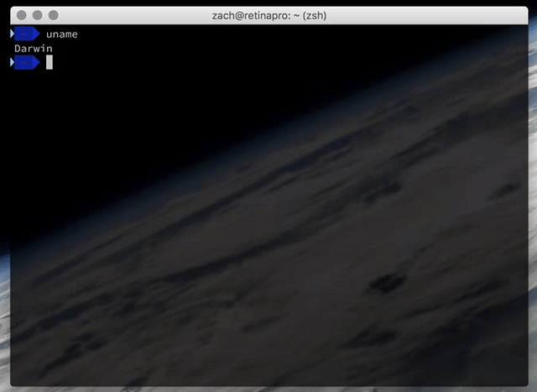
Task: Click the blue prompt arrow beside uname
Action: click(25, 34)
